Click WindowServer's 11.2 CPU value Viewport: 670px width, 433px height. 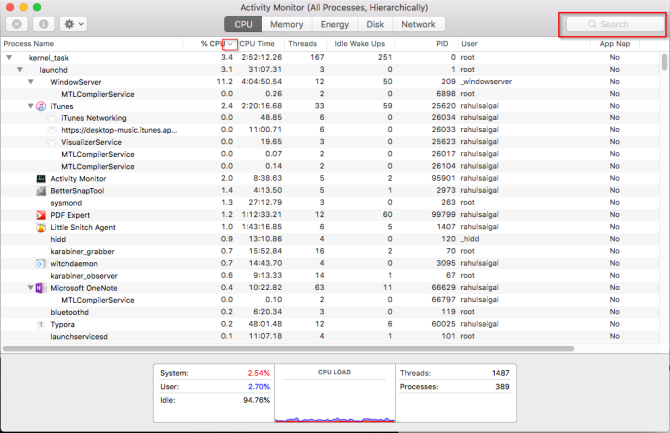pos(225,82)
